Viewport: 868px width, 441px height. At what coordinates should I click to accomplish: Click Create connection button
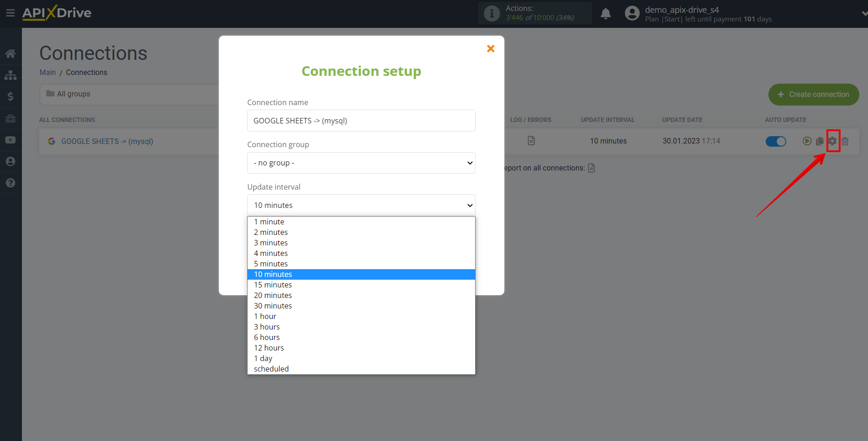click(x=814, y=95)
